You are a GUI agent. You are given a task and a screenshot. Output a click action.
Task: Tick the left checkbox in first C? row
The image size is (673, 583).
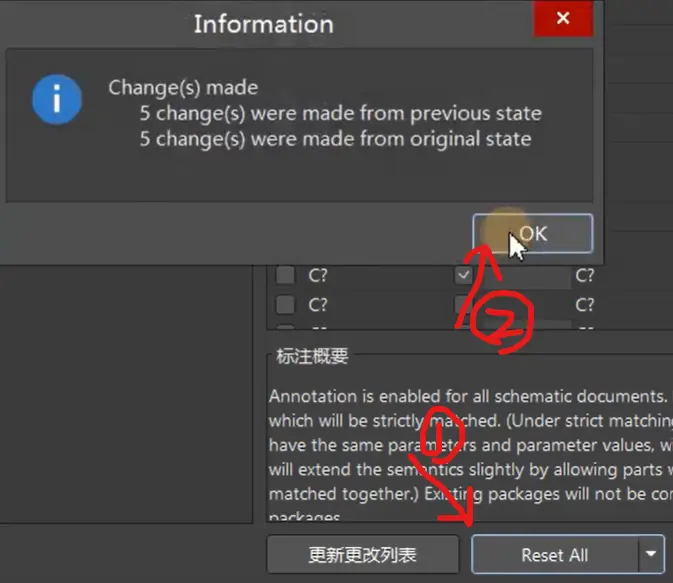285,276
